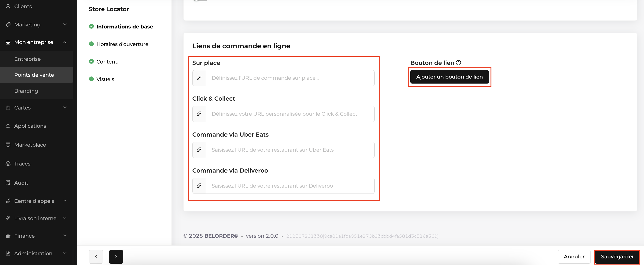The image size is (644, 265).
Task: Click the 'Liens de commande en ligne' heading
Action: coord(241,46)
